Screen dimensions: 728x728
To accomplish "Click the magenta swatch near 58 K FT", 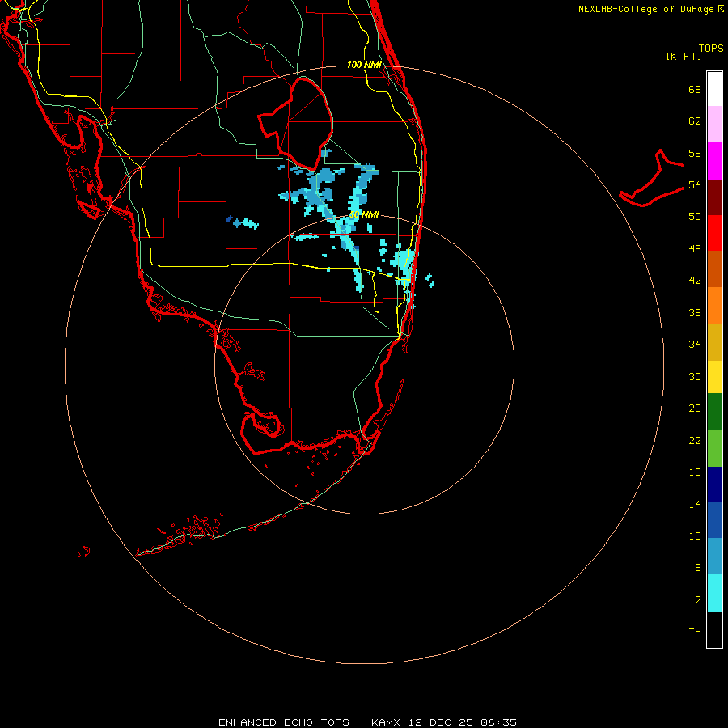I will click(714, 161).
